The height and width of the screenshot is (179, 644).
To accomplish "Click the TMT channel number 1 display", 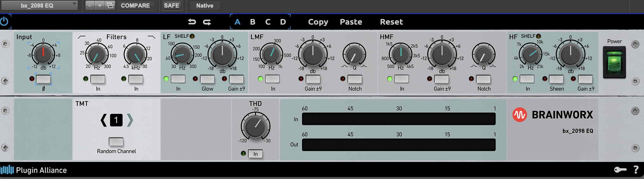I will click(116, 120).
